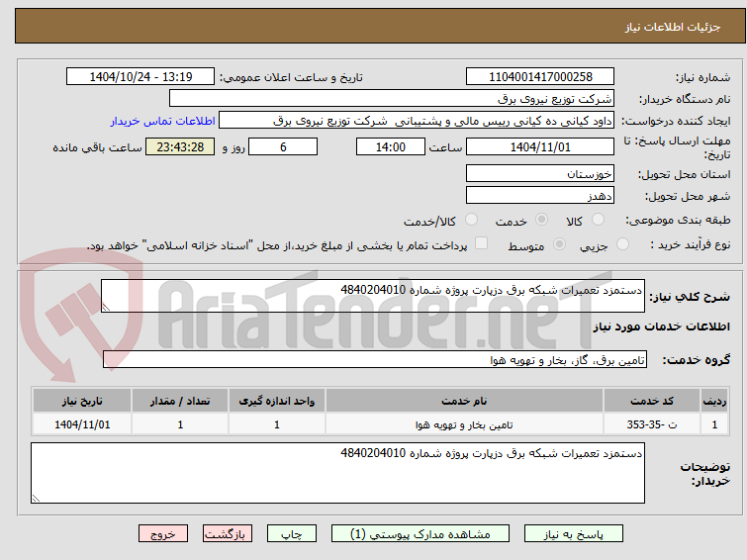Click the توضیحات خریدار text area

(337, 473)
